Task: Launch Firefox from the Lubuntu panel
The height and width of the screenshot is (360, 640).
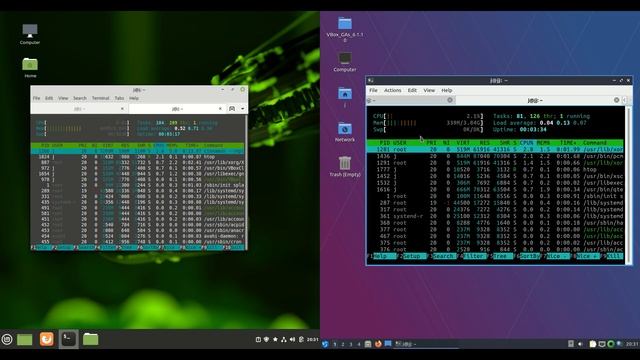Action: [x=378, y=344]
